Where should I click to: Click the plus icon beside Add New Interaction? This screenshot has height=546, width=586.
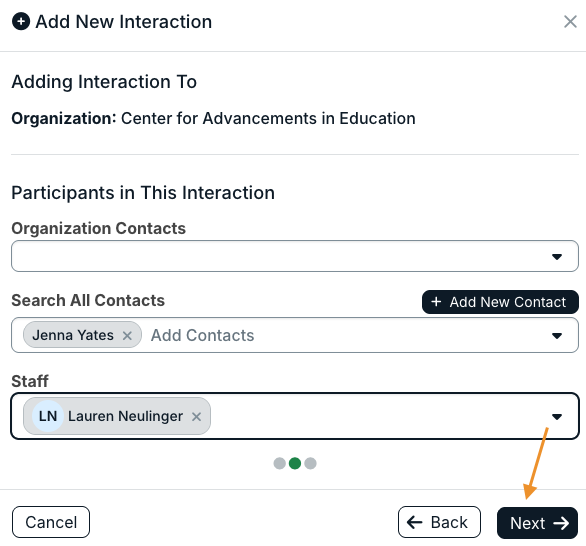21,21
